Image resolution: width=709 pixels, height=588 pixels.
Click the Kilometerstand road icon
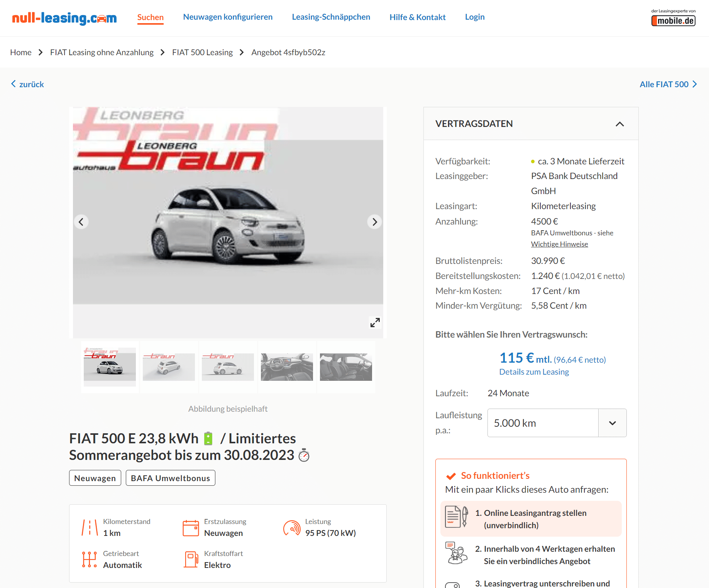coord(90,527)
